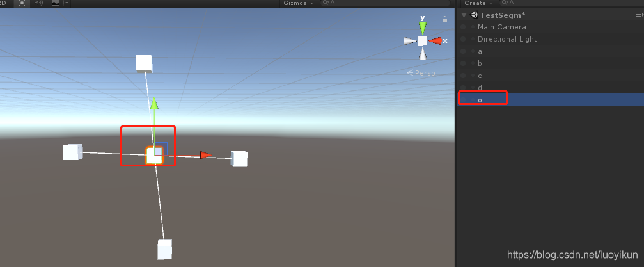
Task: Click the gray bottom cone on gizmo
Action: pyautogui.click(x=423, y=54)
